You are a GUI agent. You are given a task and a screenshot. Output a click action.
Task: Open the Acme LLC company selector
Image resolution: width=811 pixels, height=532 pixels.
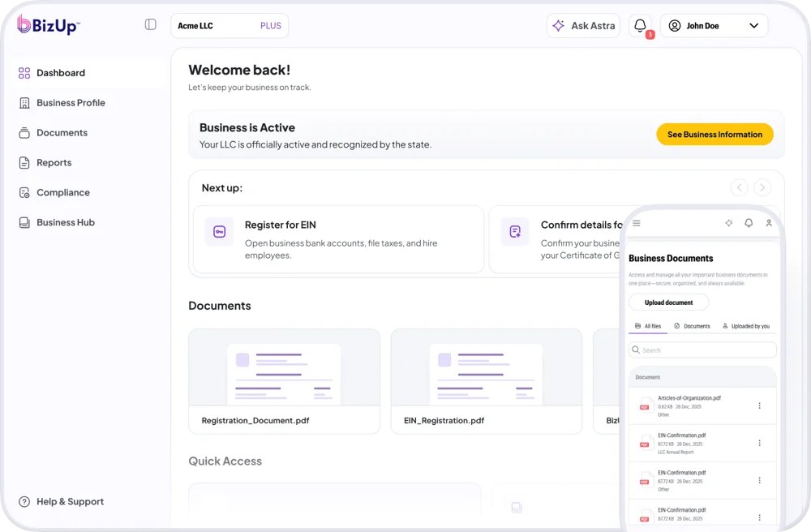click(230, 26)
